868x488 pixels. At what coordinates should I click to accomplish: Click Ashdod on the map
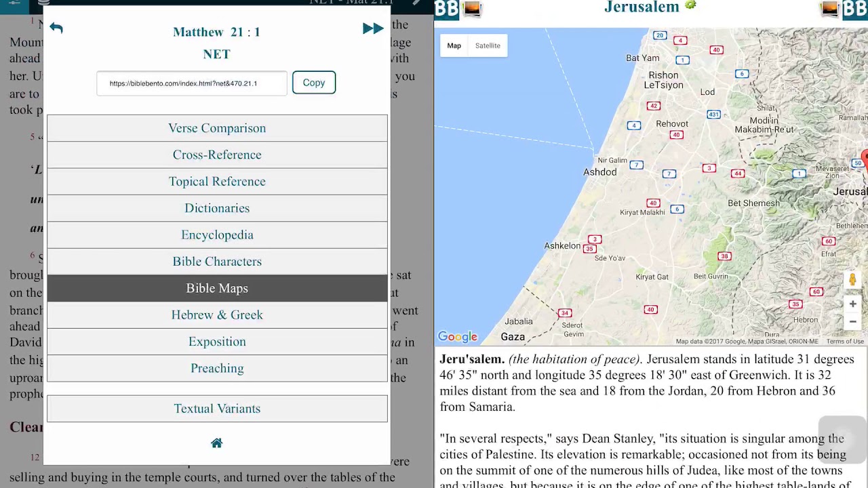tap(600, 172)
